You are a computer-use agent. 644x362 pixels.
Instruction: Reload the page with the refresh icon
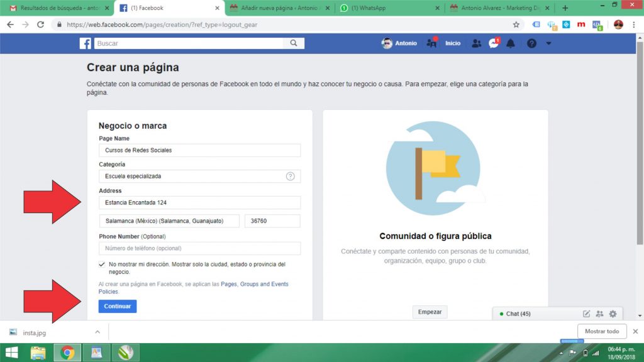pos(41,25)
